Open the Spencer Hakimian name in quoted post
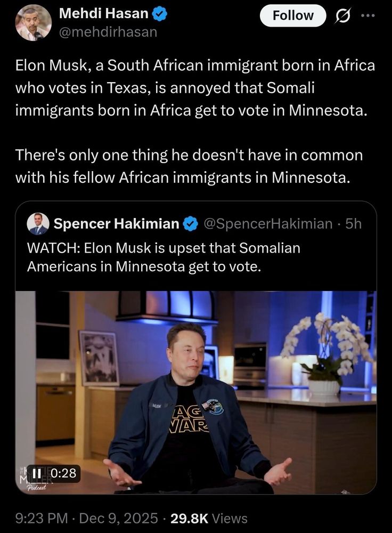 (117, 224)
